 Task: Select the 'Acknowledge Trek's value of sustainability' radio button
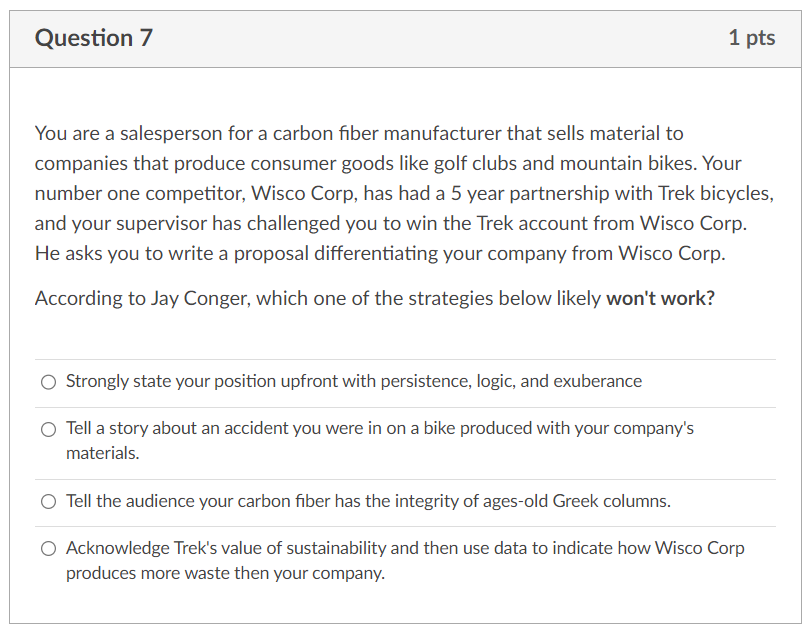pyautogui.click(x=48, y=549)
